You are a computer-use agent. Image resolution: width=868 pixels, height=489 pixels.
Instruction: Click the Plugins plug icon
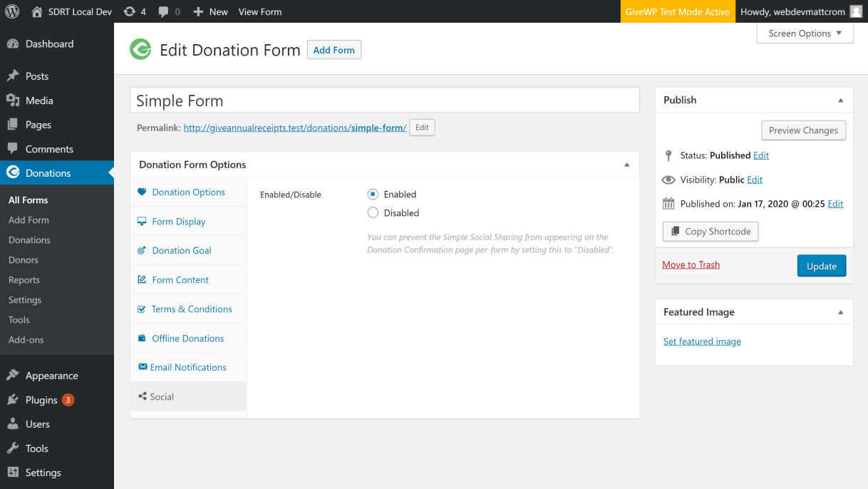pyautogui.click(x=13, y=399)
